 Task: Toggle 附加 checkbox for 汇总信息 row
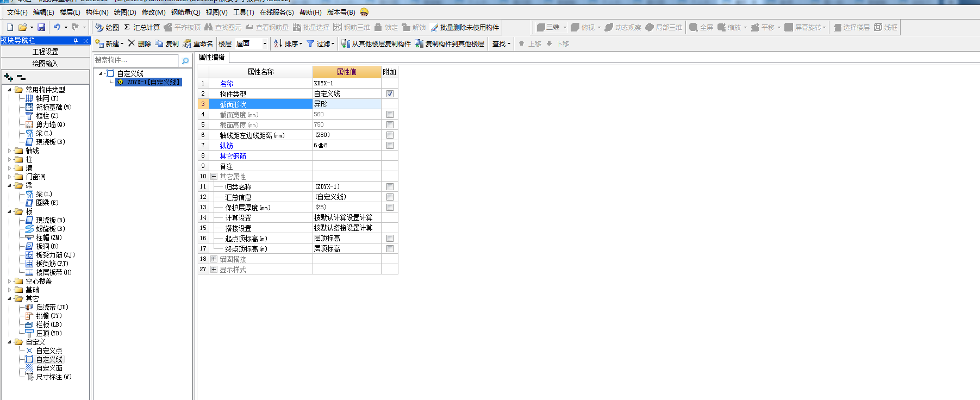tap(390, 197)
